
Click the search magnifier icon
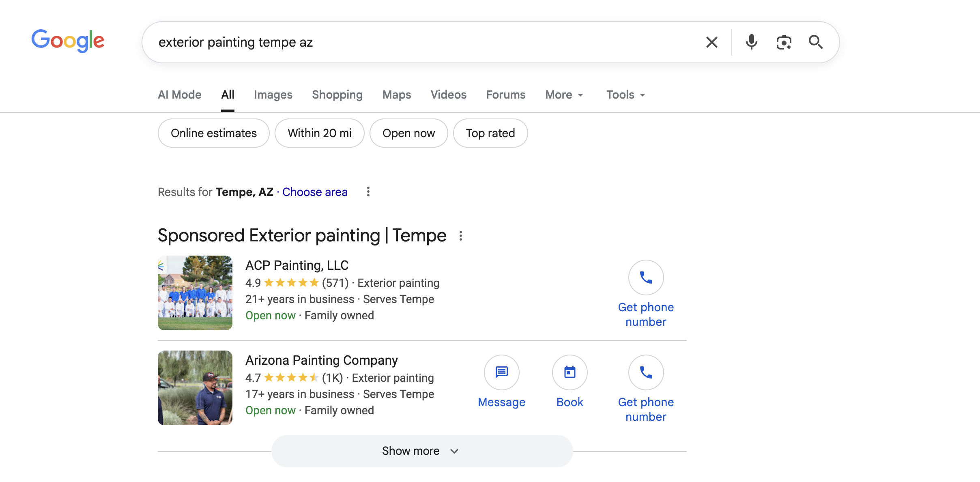pyautogui.click(x=816, y=42)
